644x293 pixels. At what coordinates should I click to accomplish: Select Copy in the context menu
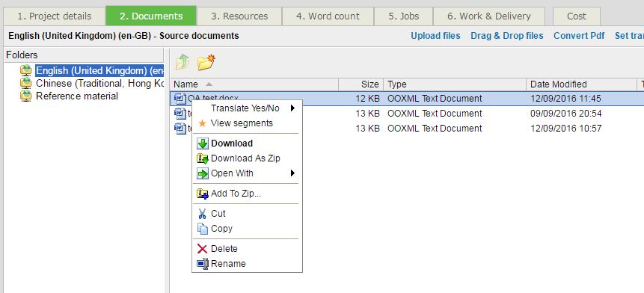click(222, 229)
